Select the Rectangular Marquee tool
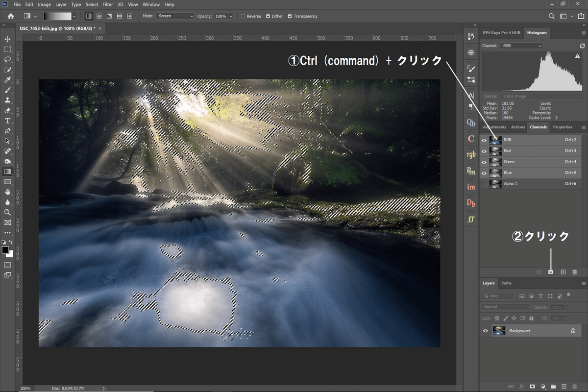The image size is (588, 392). (x=7, y=49)
